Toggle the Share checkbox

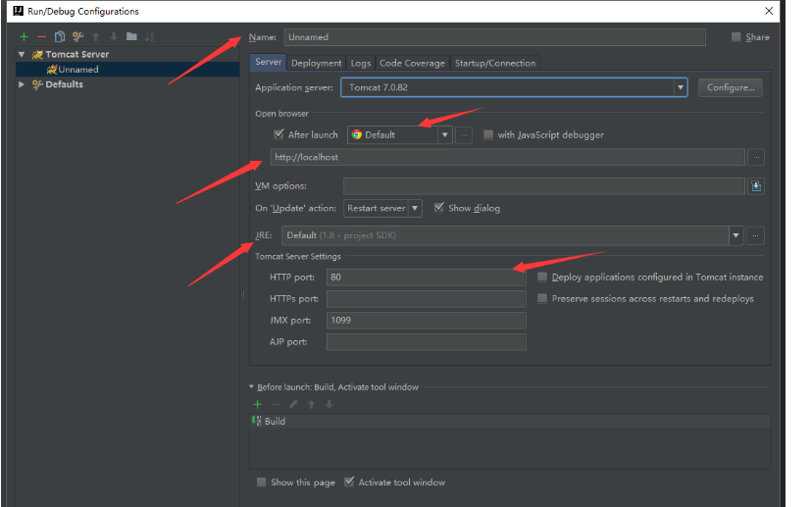[736, 36]
